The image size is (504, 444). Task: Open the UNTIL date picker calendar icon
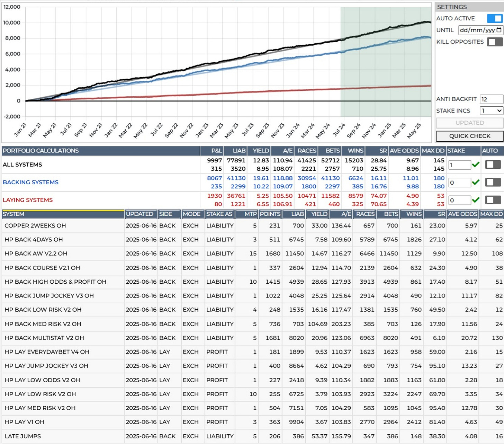point(499,30)
